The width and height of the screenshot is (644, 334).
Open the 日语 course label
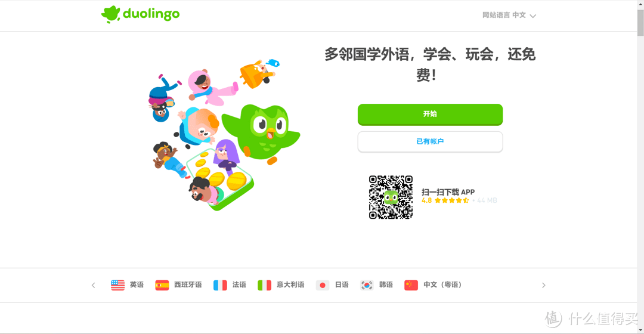[x=342, y=284]
